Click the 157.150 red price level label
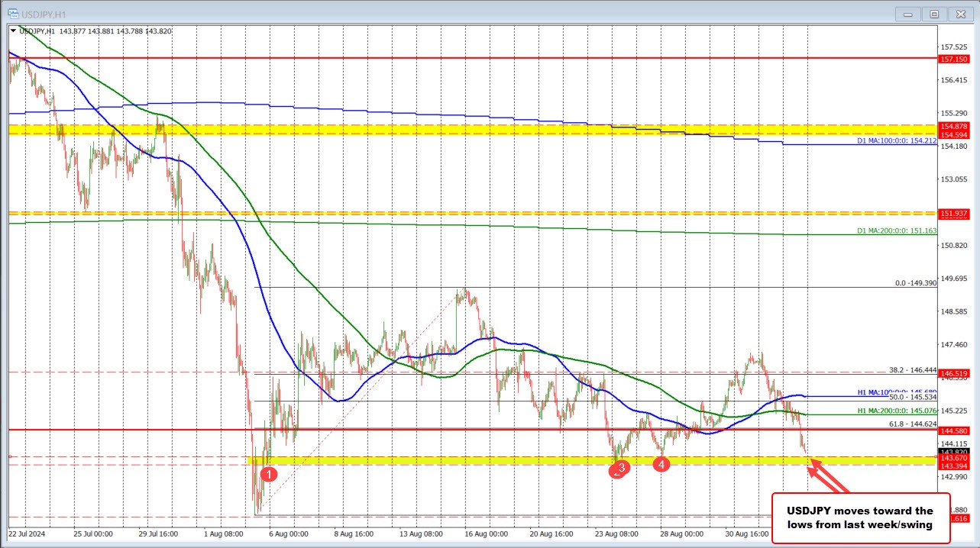 tap(953, 59)
